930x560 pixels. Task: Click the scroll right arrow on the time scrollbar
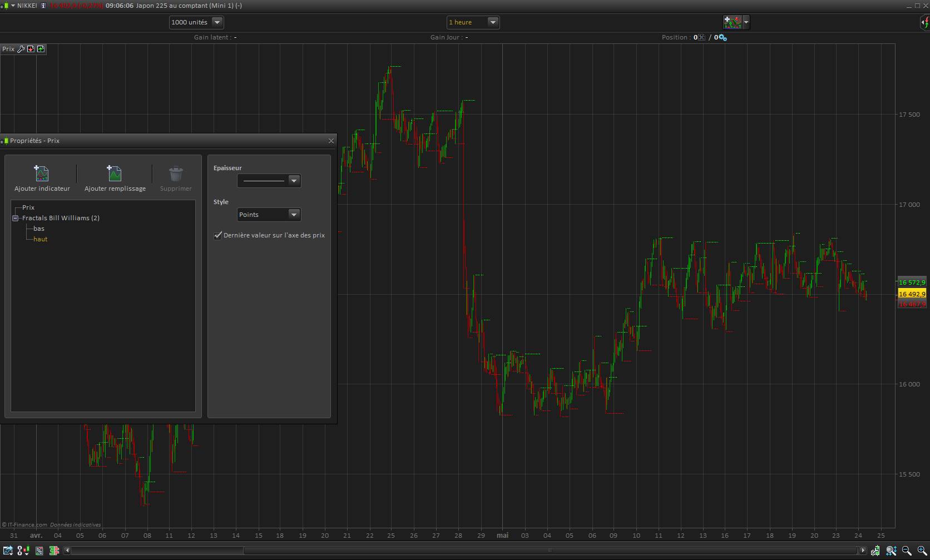(x=863, y=551)
